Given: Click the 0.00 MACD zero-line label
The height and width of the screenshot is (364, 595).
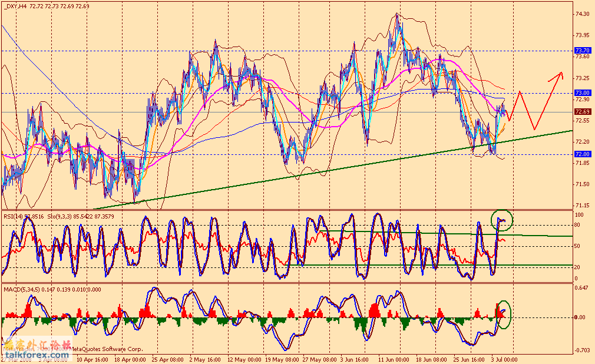Looking at the screenshot, I should [x=580, y=317].
